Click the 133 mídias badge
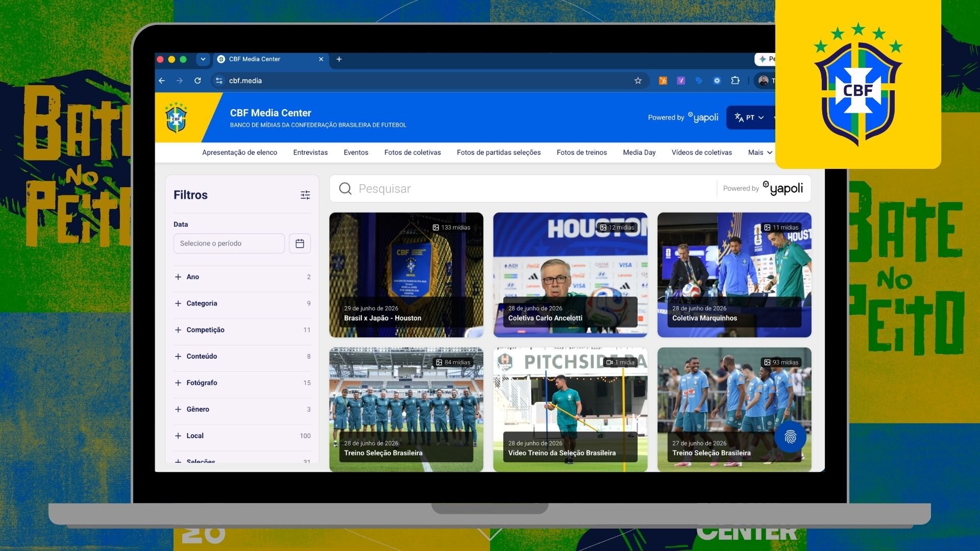Viewport: 980px width, 551px height. click(452, 228)
